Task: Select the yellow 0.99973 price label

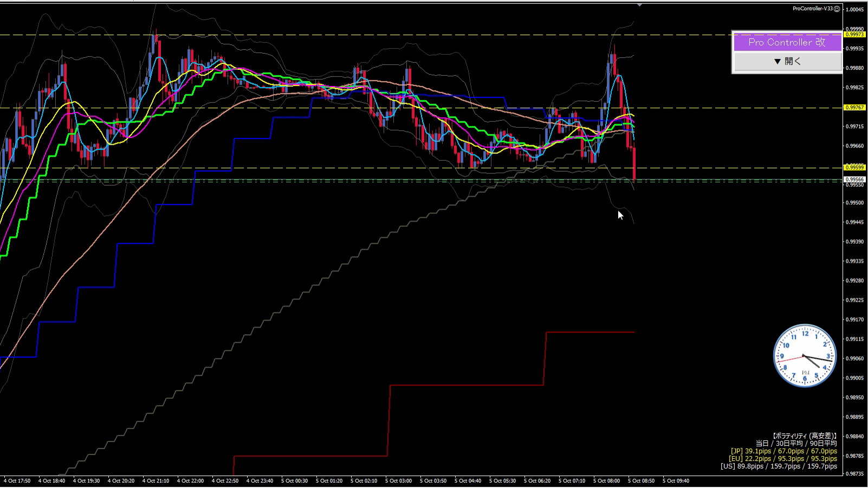Action: (x=854, y=35)
